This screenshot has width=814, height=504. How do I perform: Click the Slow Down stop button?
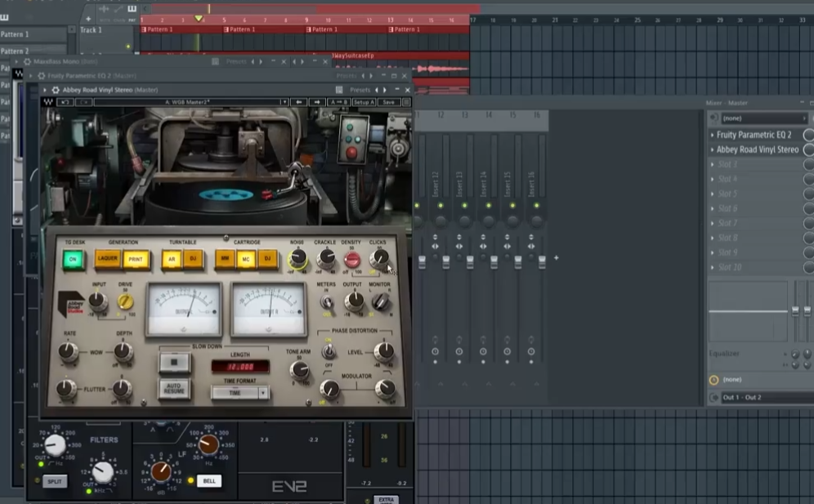point(174,363)
